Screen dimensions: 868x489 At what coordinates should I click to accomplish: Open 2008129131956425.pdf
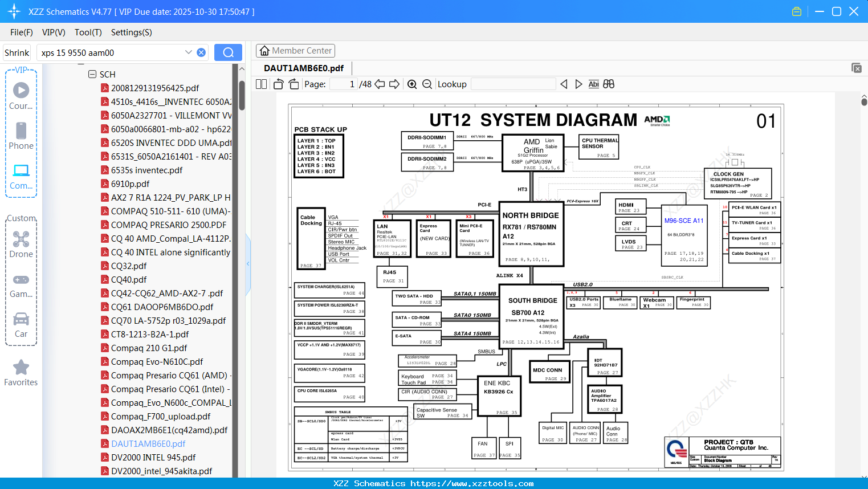(x=155, y=88)
